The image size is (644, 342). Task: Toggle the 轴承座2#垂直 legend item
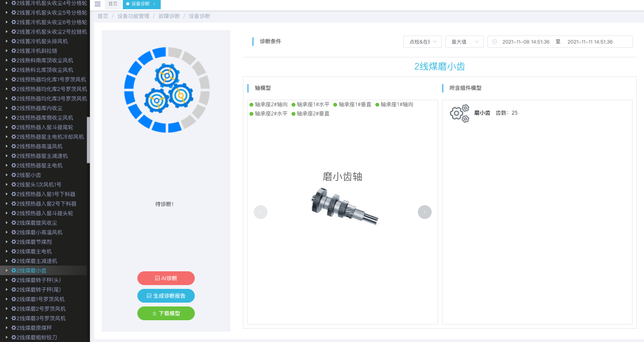[310, 114]
